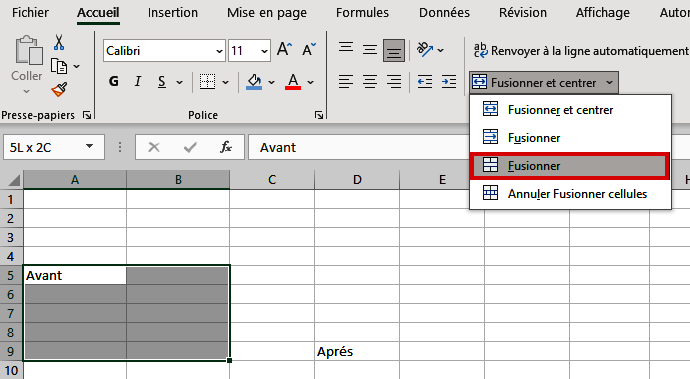Click the Cut scissors icon
Viewport: 690px width, 379px height.
[59, 43]
